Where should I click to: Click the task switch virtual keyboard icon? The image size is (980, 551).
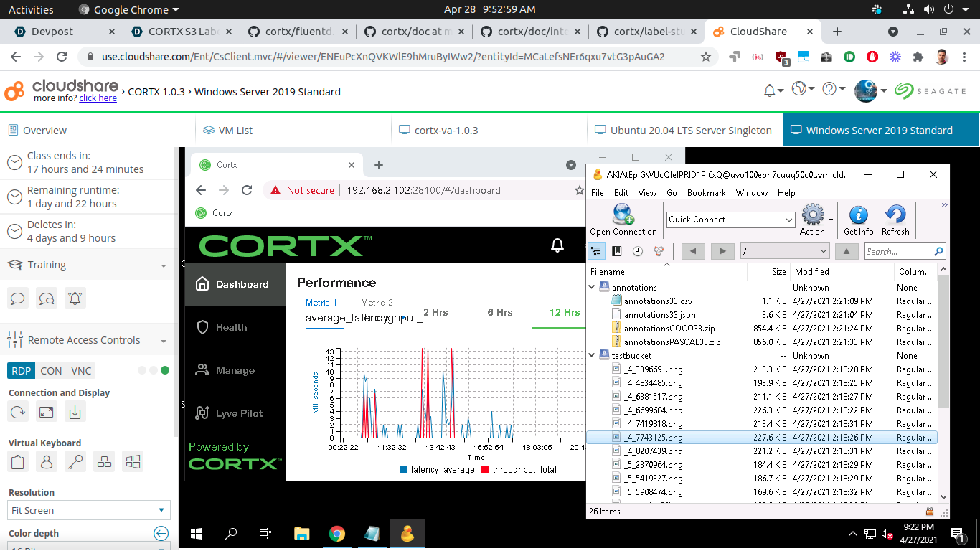104,461
